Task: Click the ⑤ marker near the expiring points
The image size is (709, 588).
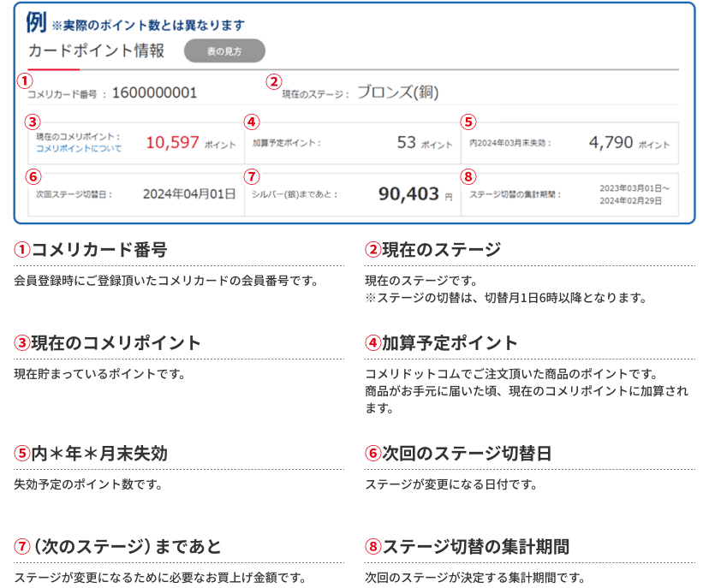Action: pos(467,120)
